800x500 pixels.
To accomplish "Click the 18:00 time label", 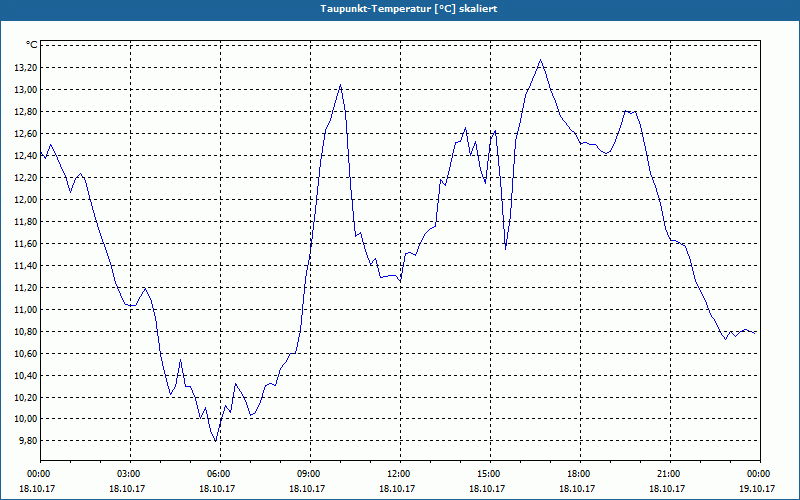I will point(580,474).
